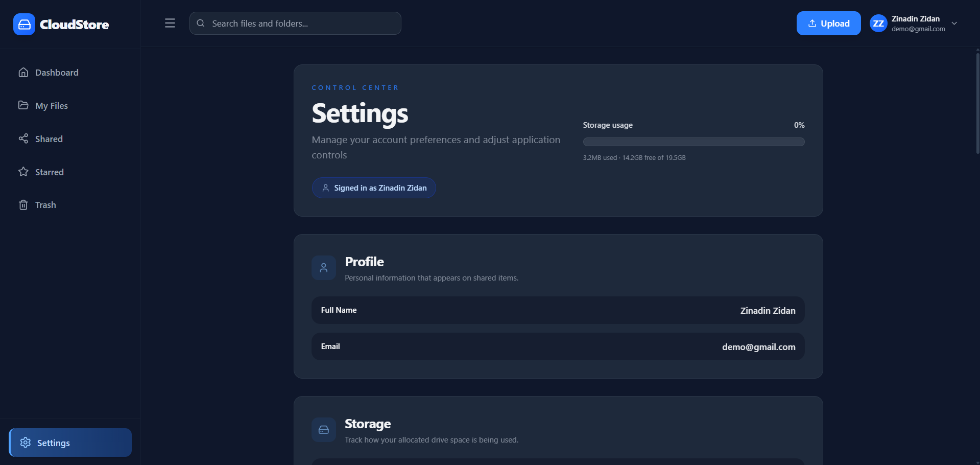Open the Shared menu item
This screenshot has width=980, height=465.
click(x=49, y=139)
